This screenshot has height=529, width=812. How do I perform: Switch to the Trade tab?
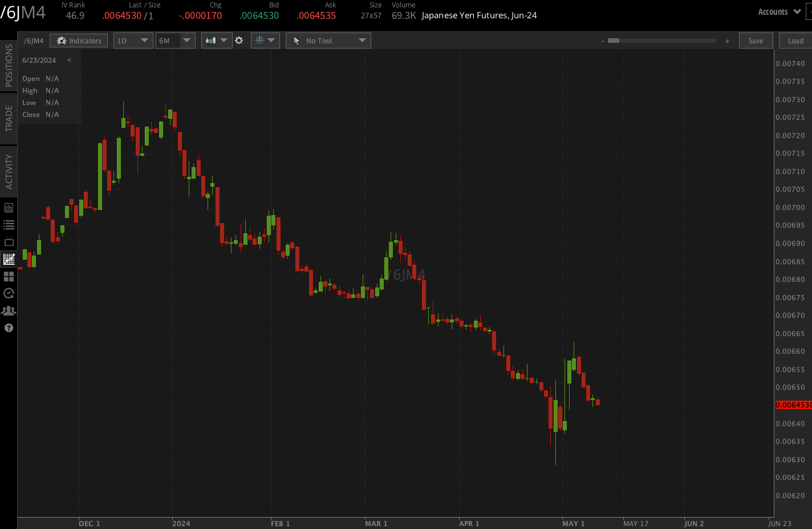click(x=9, y=118)
